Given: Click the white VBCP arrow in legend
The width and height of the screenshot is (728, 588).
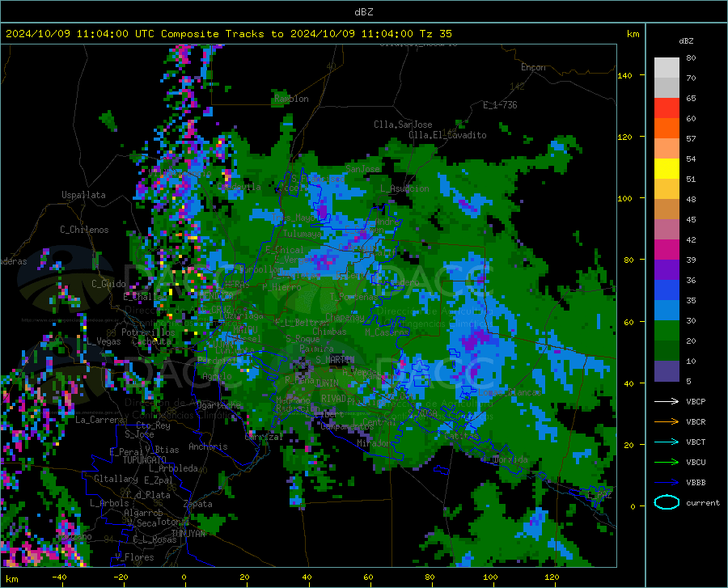Looking at the screenshot, I should tap(667, 401).
